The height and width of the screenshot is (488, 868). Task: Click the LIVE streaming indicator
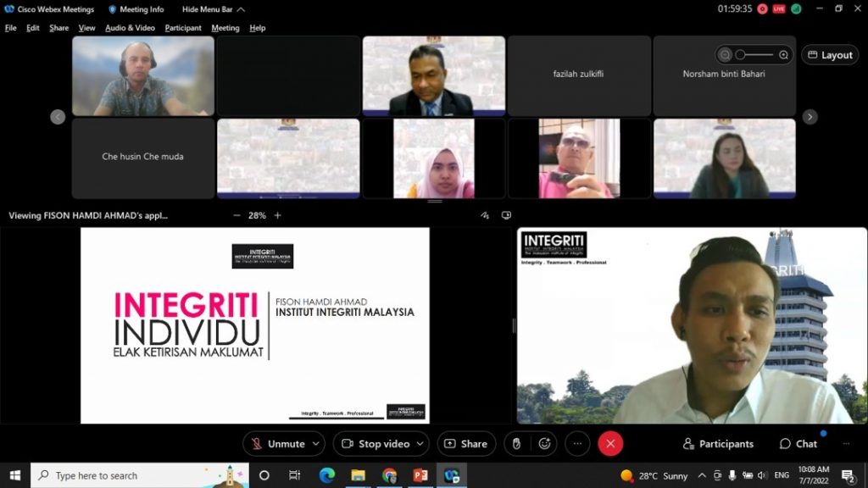(779, 8)
